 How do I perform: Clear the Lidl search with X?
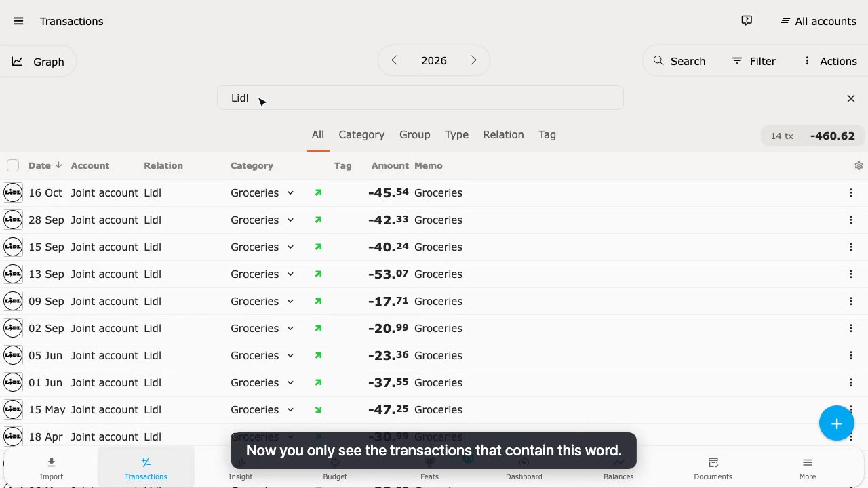(851, 98)
